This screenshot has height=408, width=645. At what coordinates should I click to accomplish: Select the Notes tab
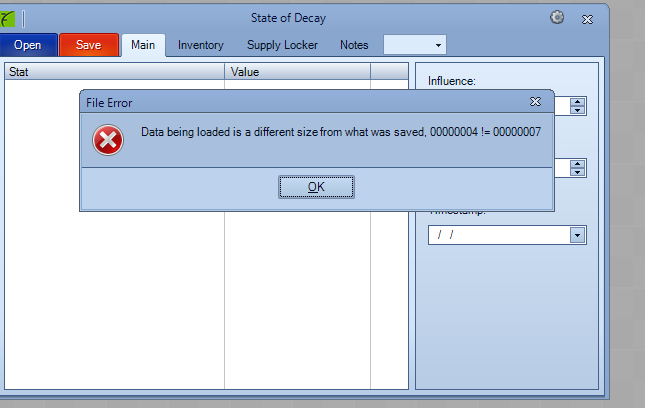[x=354, y=45]
